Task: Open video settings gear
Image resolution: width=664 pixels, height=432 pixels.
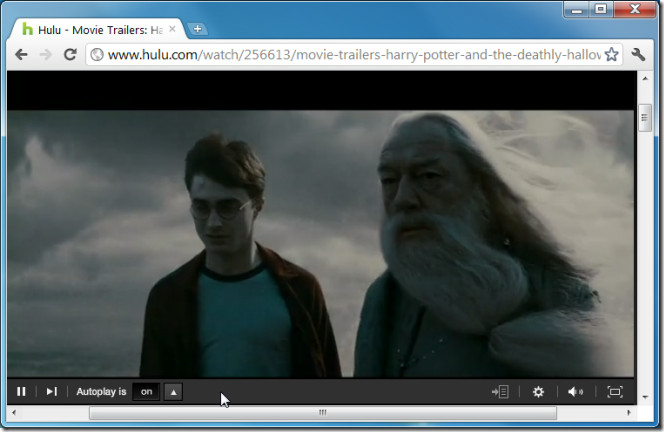Action: point(538,392)
